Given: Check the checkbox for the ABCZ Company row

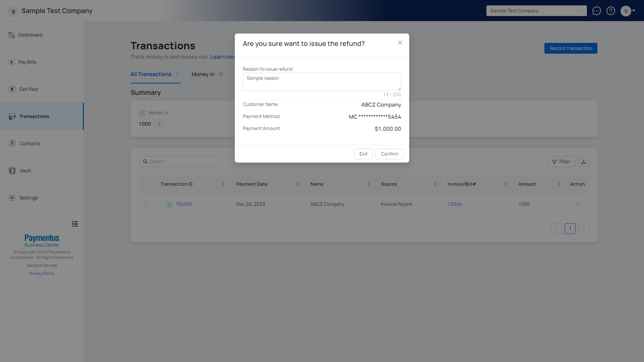Looking at the screenshot, I should 147,204.
